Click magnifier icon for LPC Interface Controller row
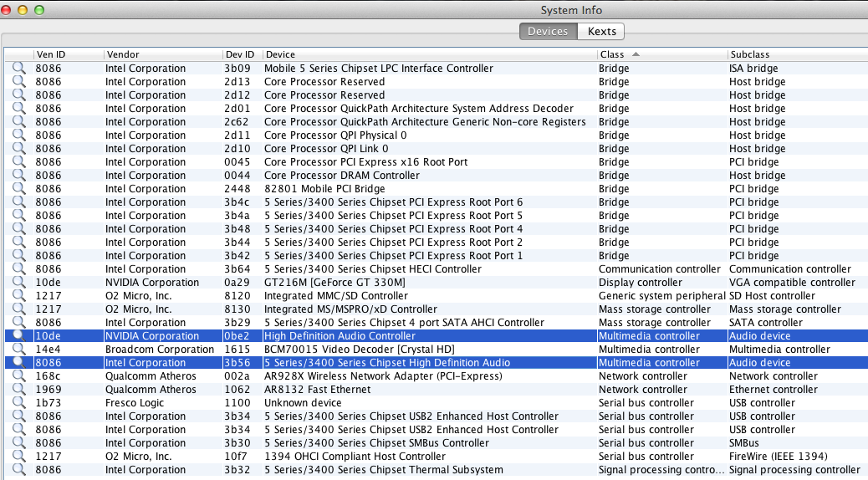The image size is (868, 480). 18,69
